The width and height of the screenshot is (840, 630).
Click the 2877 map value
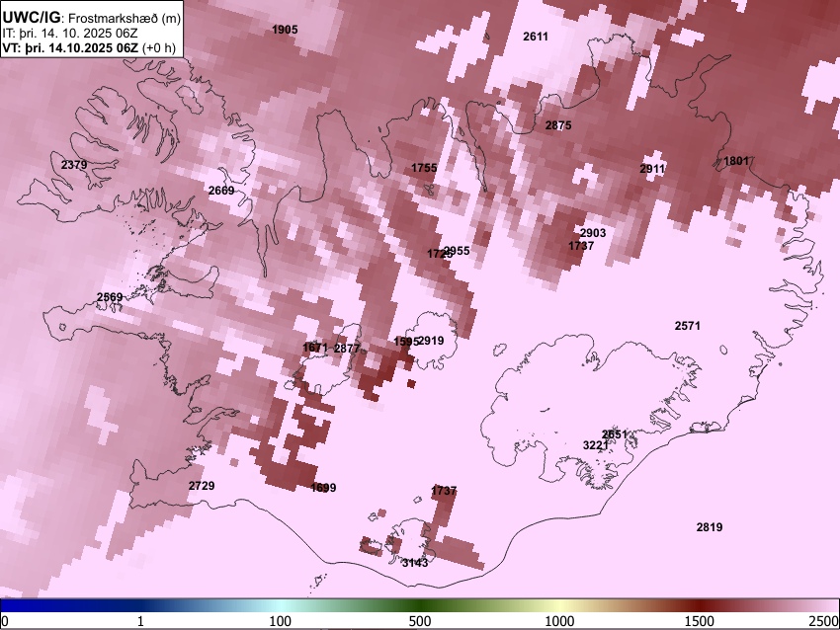click(x=347, y=349)
